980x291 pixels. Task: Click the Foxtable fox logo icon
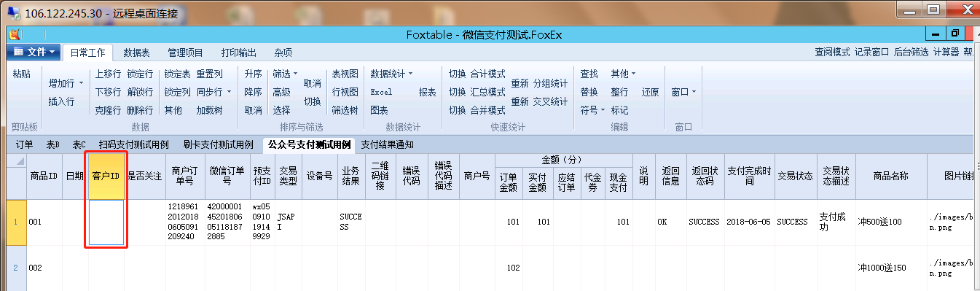13,34
